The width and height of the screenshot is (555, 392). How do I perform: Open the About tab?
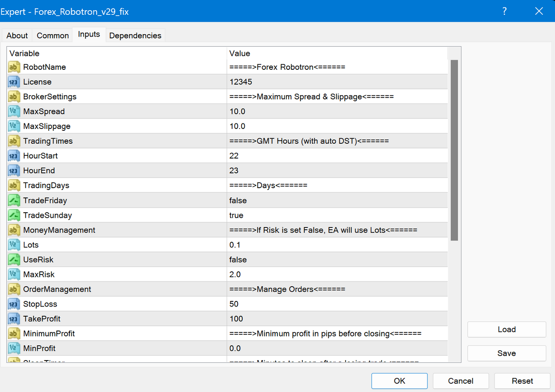(17, 36)
